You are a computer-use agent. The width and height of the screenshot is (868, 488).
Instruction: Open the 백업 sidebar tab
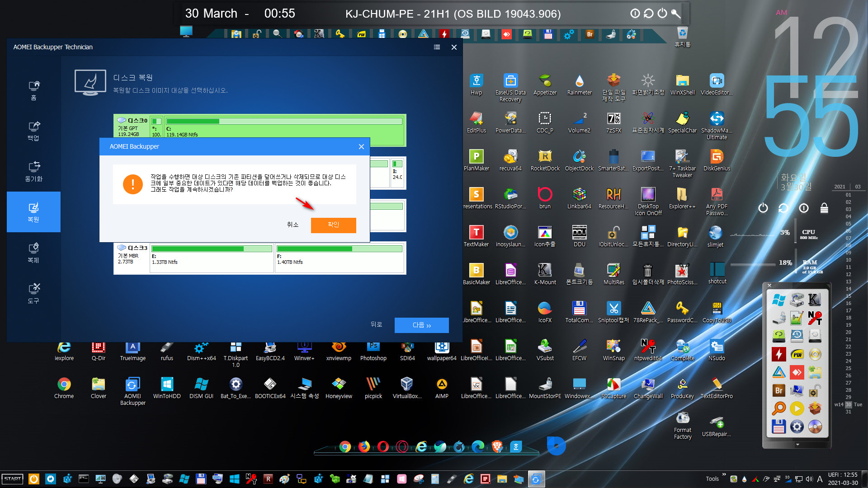[33, 131]
